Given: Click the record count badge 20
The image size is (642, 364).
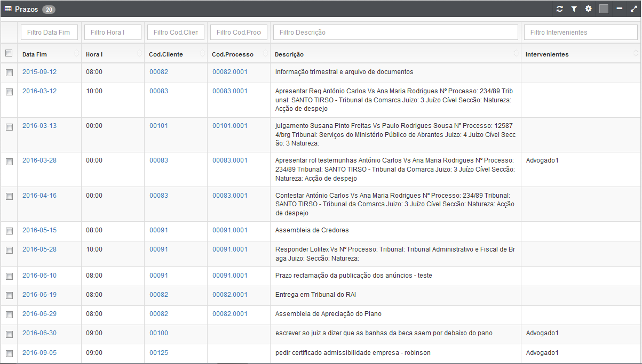Looking at the screenshot, I should click(49, 10).
